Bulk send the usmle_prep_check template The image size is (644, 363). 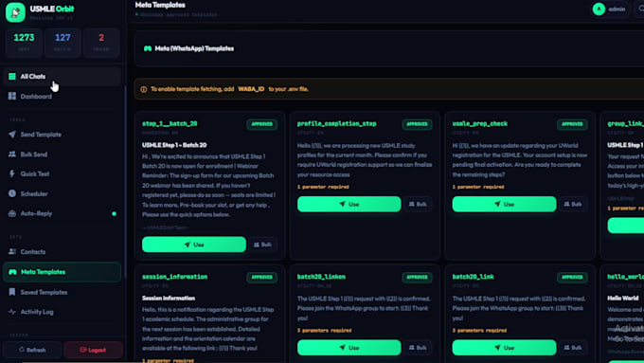click(573, 204)
